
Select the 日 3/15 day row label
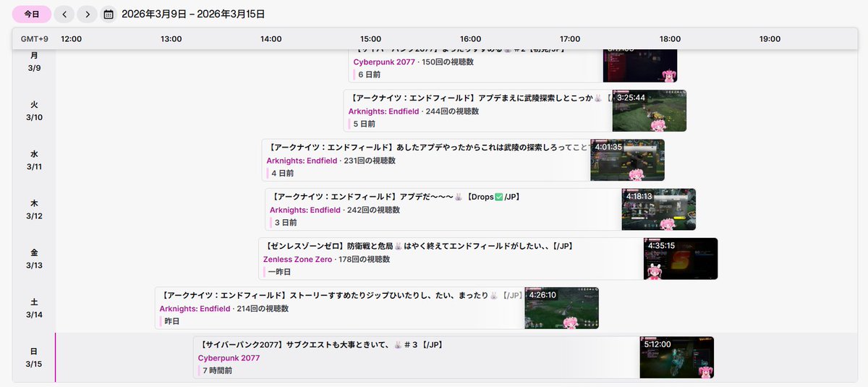tap(34, 357)
